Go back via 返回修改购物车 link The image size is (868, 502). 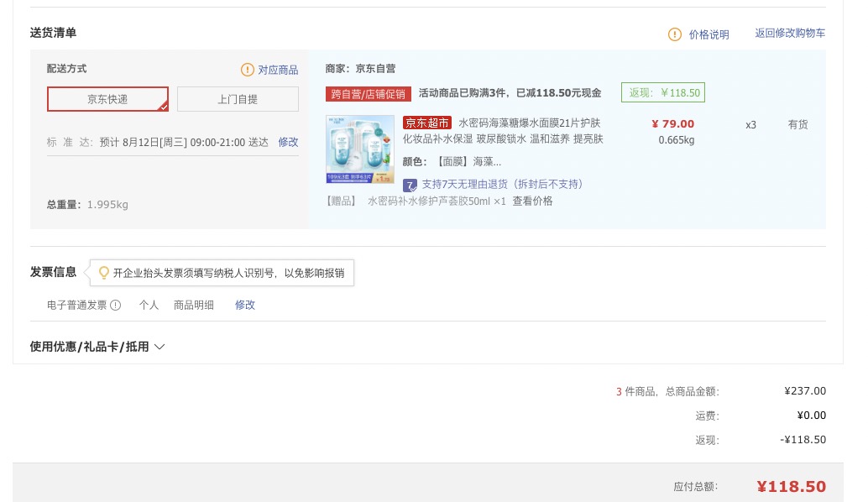point(790,34)
